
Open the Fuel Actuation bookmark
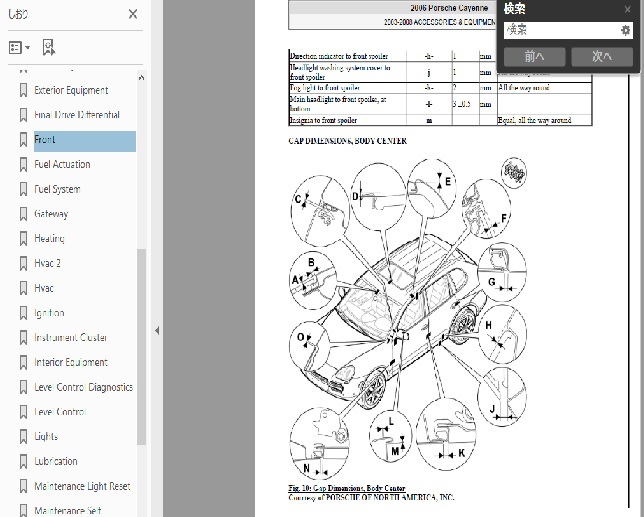pos(62,164)
